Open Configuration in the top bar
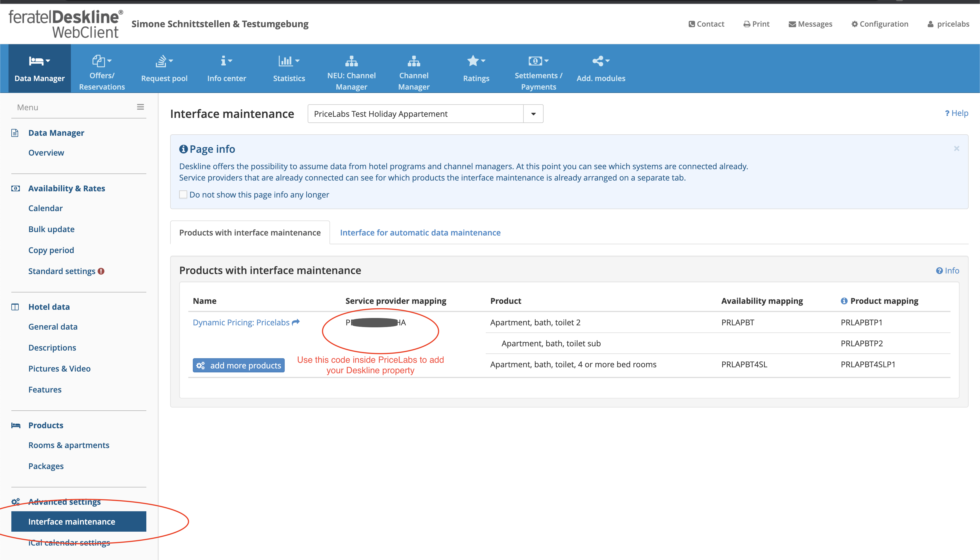980x560 pixels. point(880,24)
